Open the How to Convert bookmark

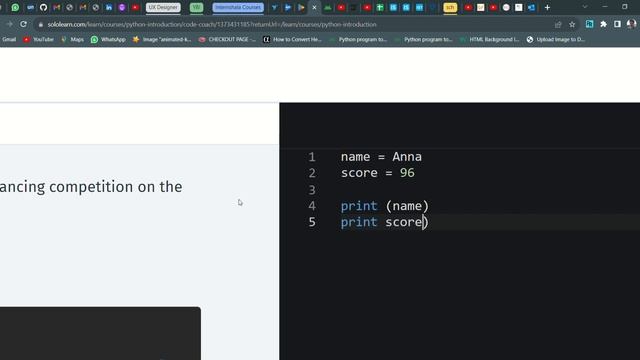[x=293, y=39]
